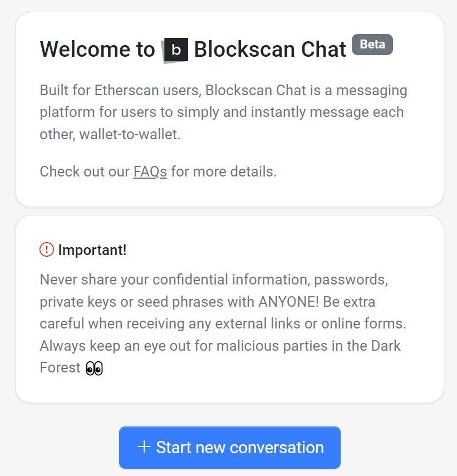
Task: Click the circle around the exclamation mark
Action: [x=47, y=249]
